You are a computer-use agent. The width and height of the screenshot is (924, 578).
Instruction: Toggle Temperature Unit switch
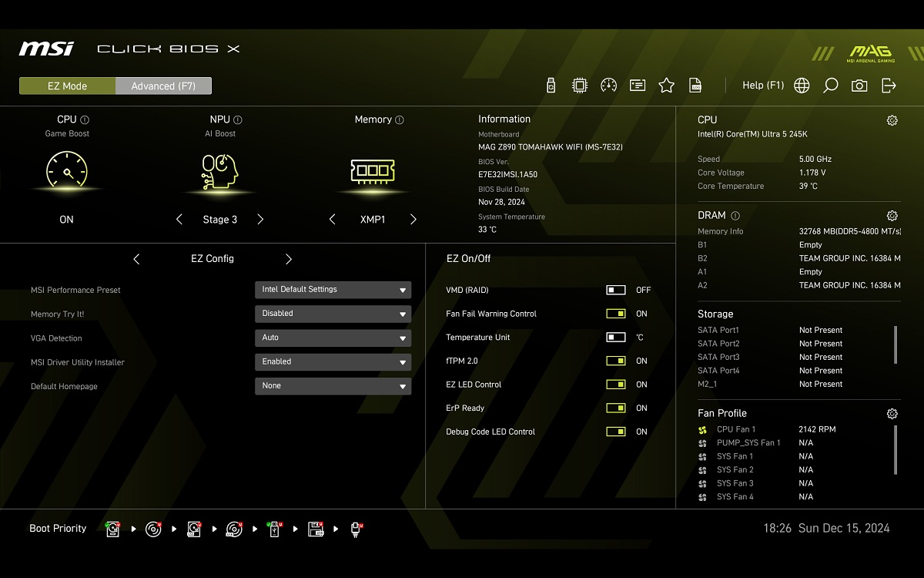point(616,338)
